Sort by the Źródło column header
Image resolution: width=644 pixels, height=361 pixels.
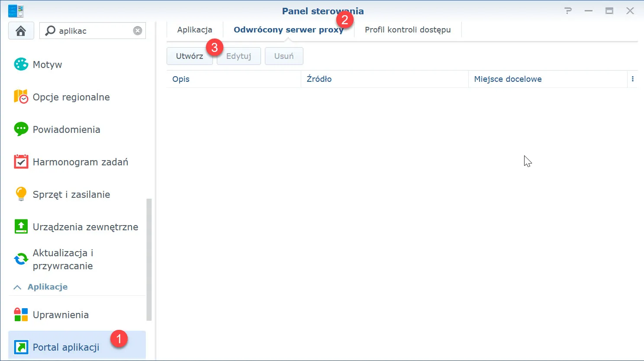click(384, 79)
